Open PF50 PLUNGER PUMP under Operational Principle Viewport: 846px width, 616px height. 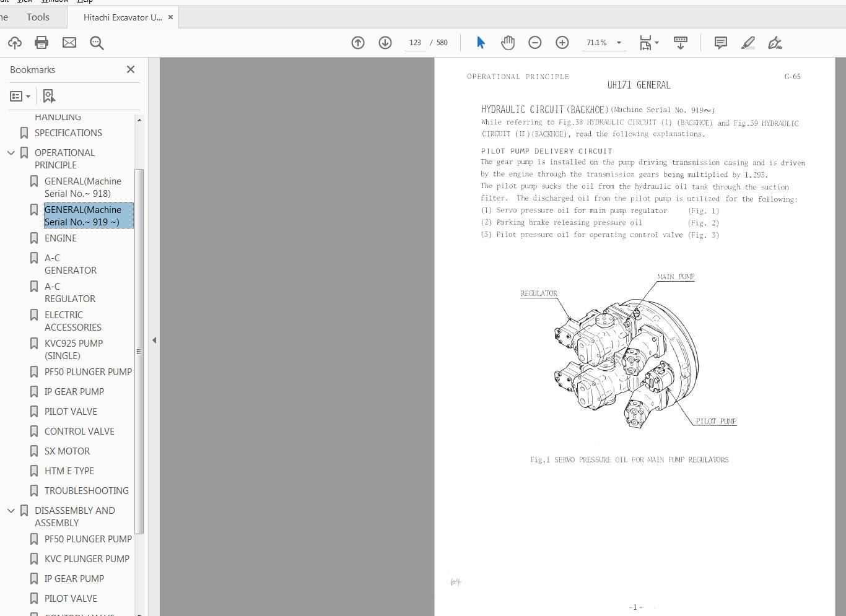tap(88, 371)
